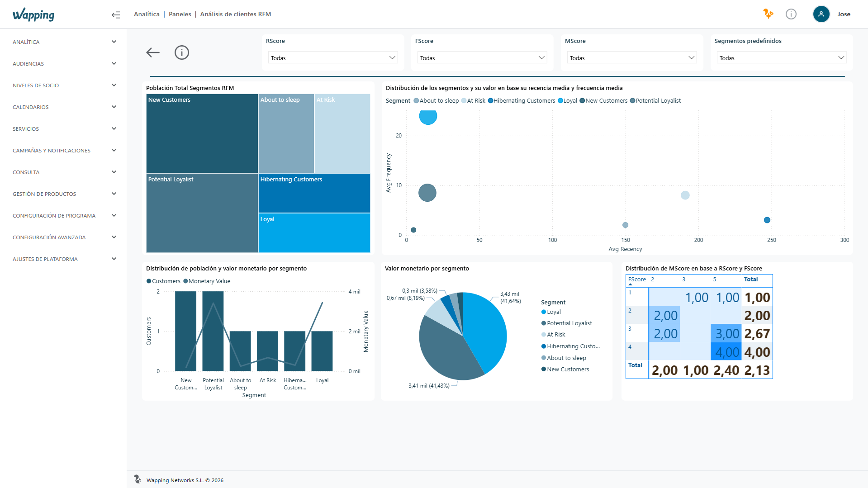Go back using the dashboard arrow
The image size is (868, 488).
pos(153,52)
